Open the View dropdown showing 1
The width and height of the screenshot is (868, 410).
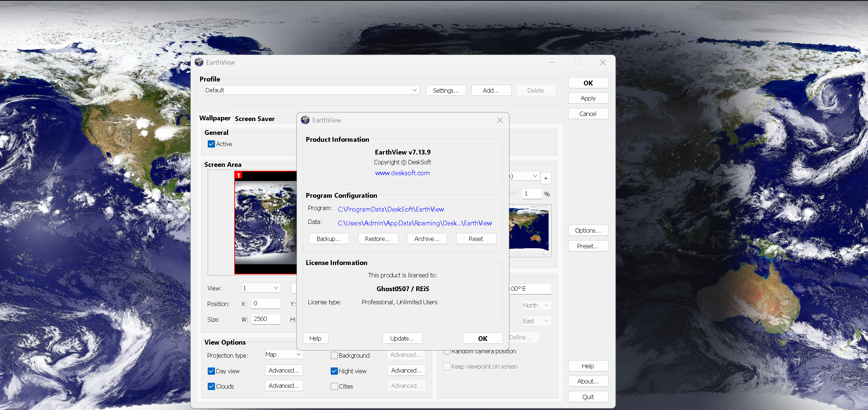pyautogui.click(x=261, y=288)
